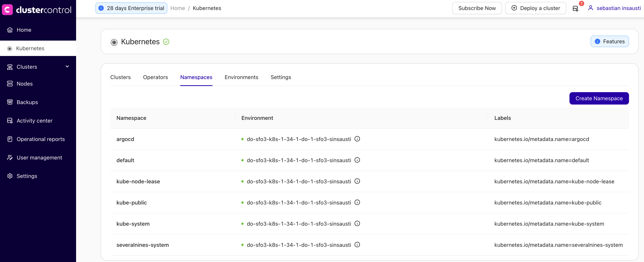
Task: Click the kube-public namespace name
Action: click(x=132, y=203)
